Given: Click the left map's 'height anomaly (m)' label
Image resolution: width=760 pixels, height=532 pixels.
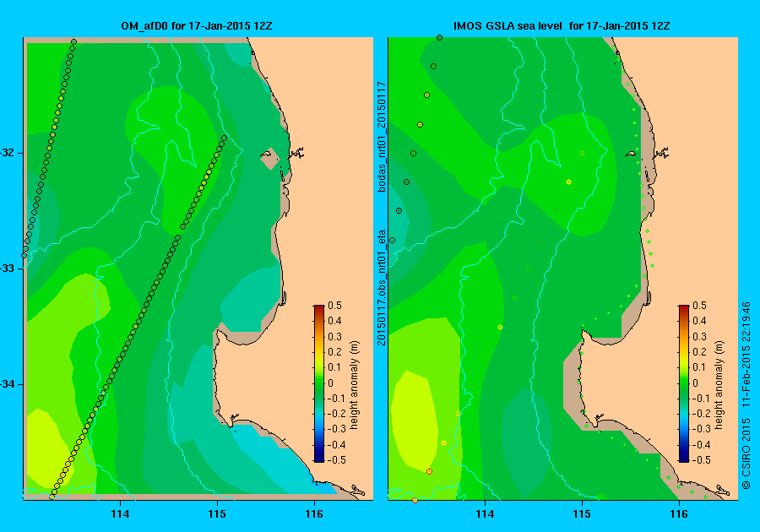Looking at the screenshot, I should (x=355, y=385).
